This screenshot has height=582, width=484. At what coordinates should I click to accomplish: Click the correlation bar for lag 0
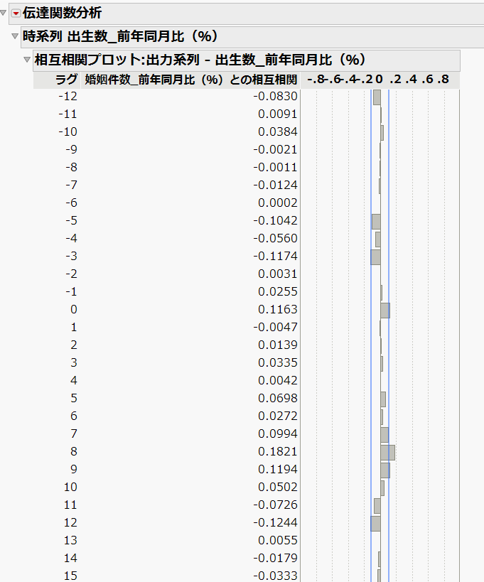click(385, 311)
